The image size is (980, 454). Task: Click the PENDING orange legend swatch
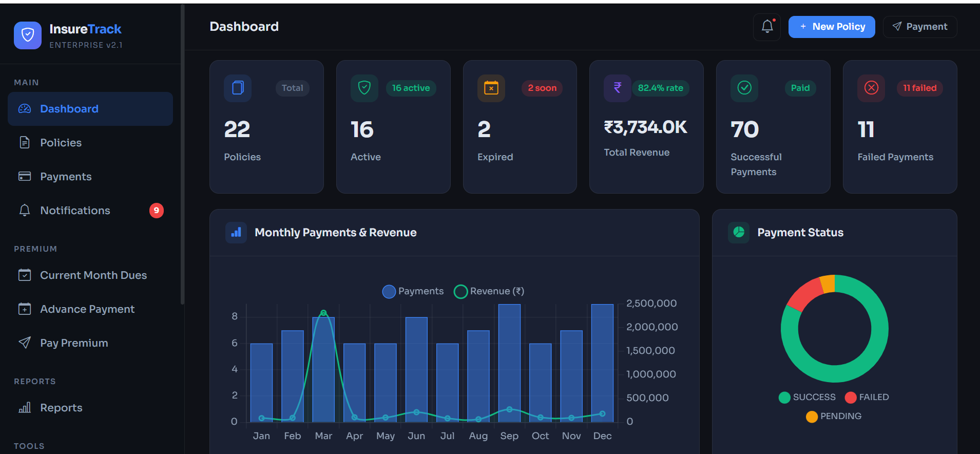click(x=812, y=417)
